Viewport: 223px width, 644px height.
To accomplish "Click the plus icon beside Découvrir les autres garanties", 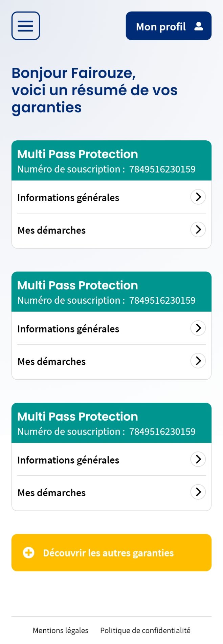I will tap(28, 553).
